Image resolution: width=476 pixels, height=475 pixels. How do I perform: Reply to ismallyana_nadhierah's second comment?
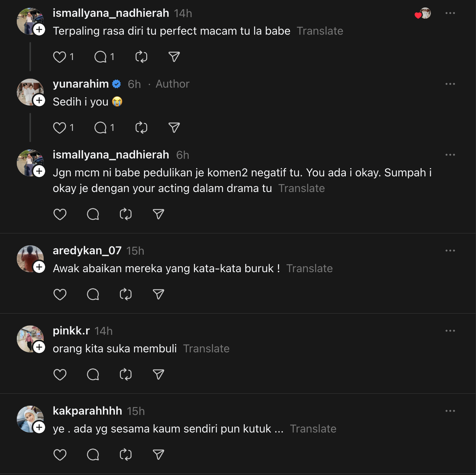(93, 214)
